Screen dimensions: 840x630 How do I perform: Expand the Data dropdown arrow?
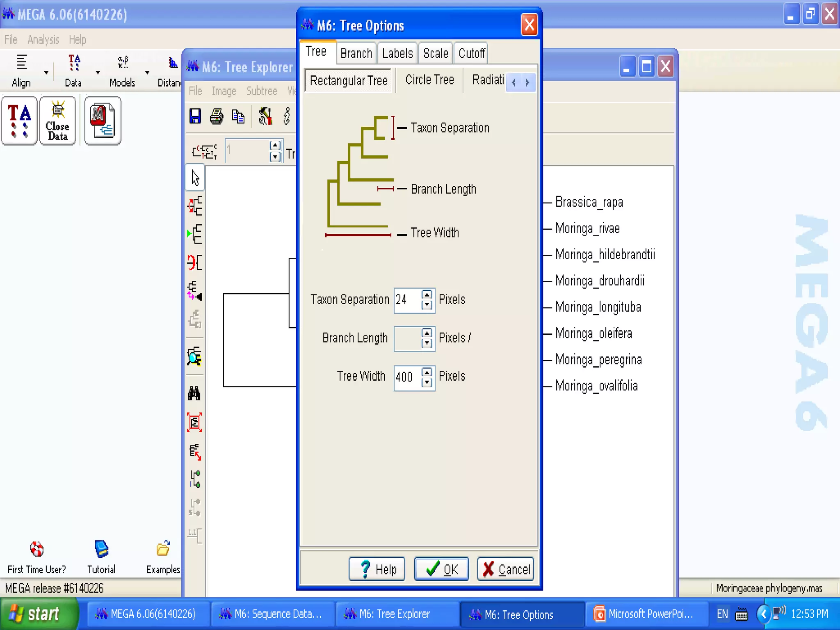pos(98,73)
